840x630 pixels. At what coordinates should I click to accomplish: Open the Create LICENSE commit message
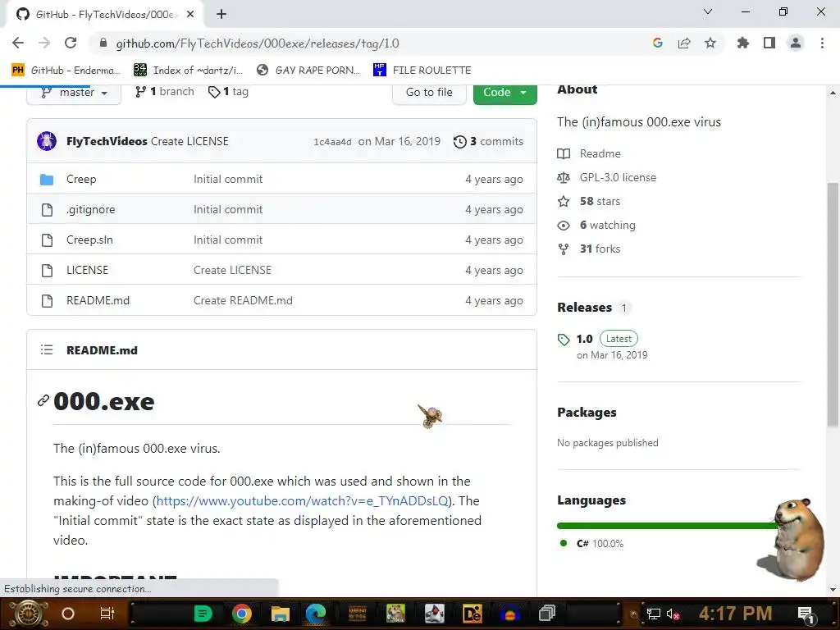[189, 141]
